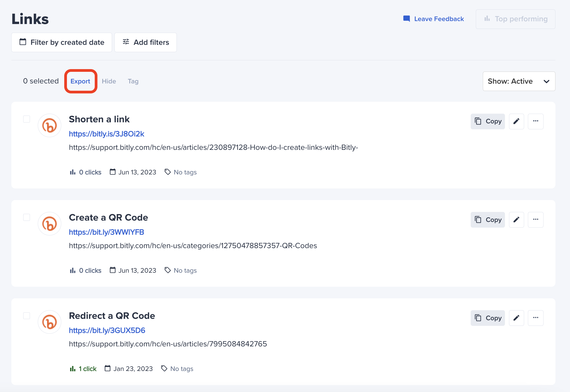The height and width of the screenshot is (392, 570).
Task: Copy the Shorten a link short URL
Action: [488, 121]
